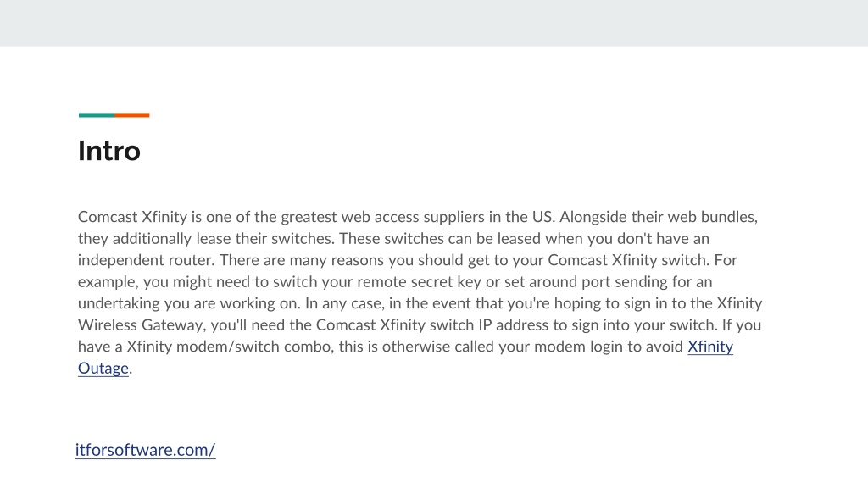Click the teal segment of accent bar
868x488 pixels.
pos(97,115)
